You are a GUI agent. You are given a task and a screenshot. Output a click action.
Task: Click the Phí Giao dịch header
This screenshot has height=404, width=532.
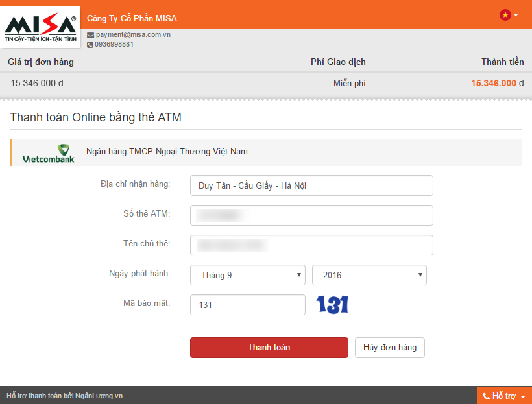(x=338, y=62)
